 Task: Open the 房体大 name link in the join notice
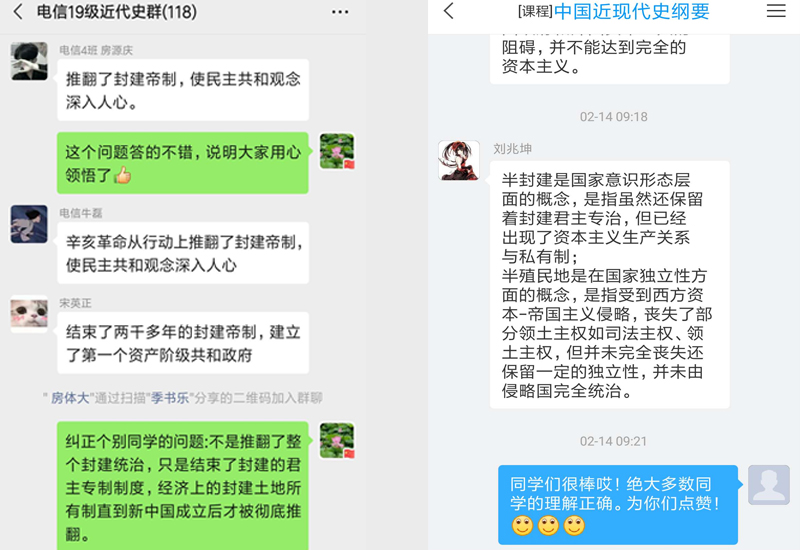[x=70, y=398]
